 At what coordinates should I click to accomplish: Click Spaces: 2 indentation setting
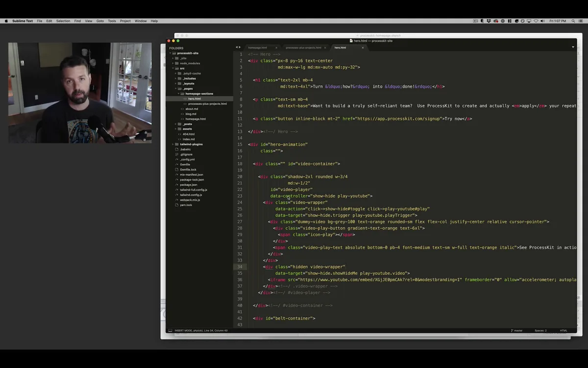(540, 331)
